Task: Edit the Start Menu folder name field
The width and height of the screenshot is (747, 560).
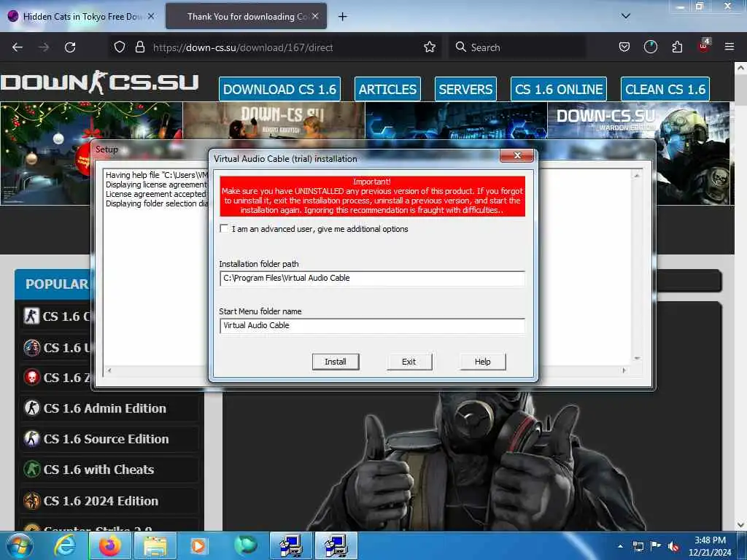Action: coord(372,326)
